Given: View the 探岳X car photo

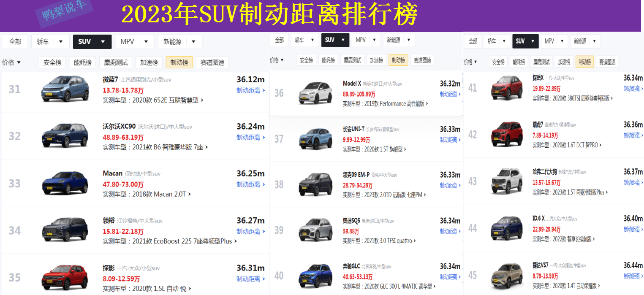Looking at the screenshot, I should pyautogui.click(x=507, y=88).
